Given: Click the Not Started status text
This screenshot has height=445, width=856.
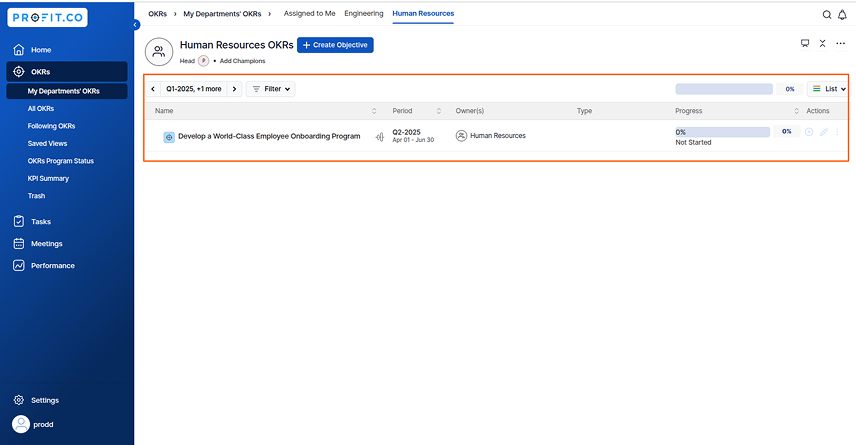Looking at the screenshot, I should pyautogui.click(x=693, y=143).
